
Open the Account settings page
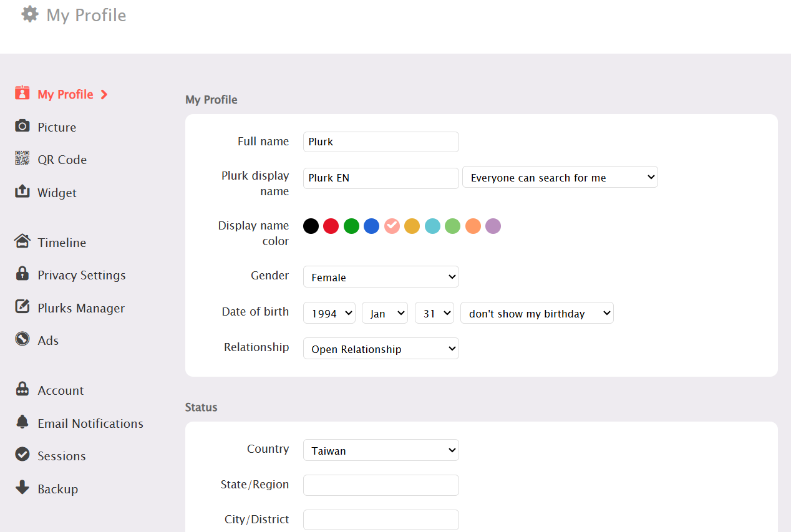pyautogui.click(x=61, y=390)
